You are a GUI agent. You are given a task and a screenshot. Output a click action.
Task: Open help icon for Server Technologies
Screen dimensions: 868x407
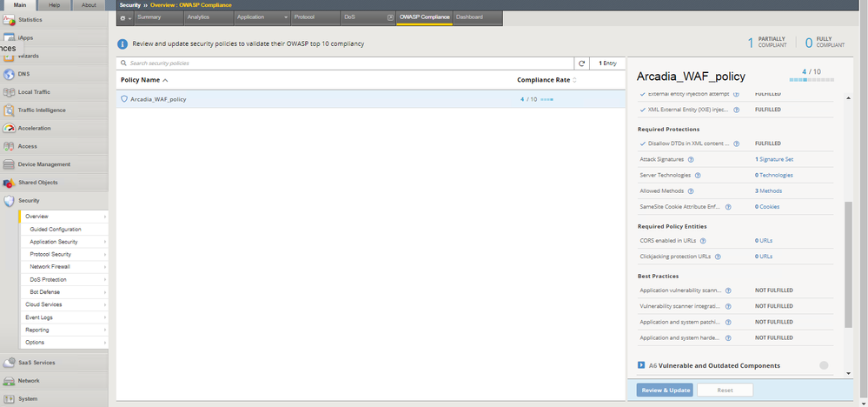pos(698,175)
